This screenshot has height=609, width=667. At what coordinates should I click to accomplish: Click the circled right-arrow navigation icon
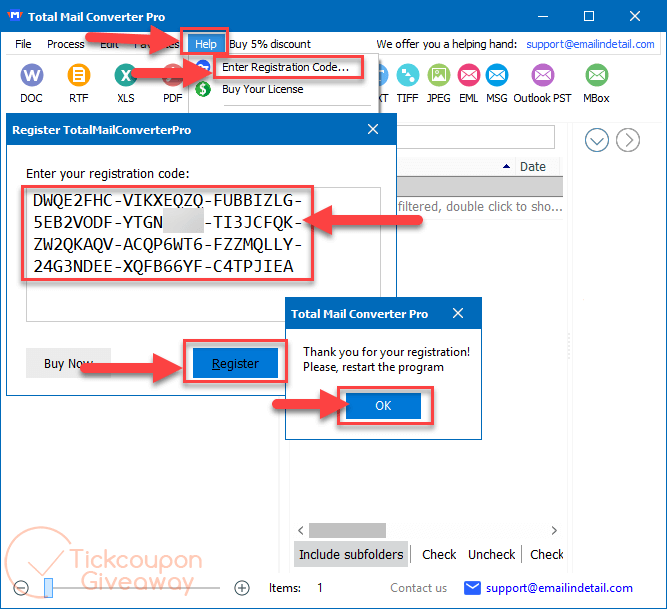[x=628, y=140]
